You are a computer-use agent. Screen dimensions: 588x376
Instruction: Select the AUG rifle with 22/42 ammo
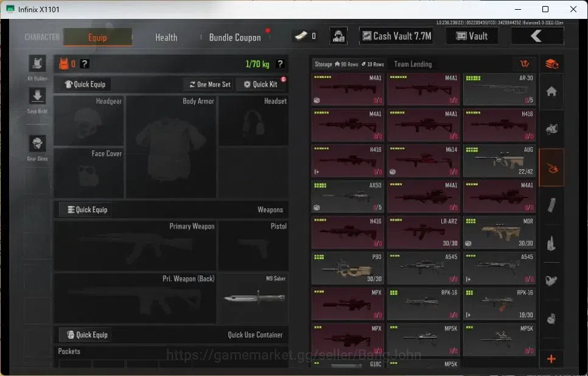coord(499,161)
